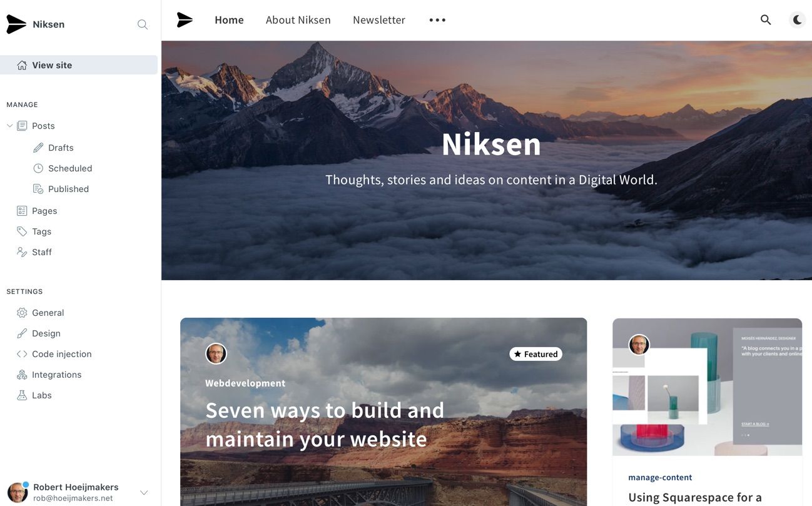Click the Squarespace post thumbnail image
This screenshot has width=812, height=506.
(707, 387)
